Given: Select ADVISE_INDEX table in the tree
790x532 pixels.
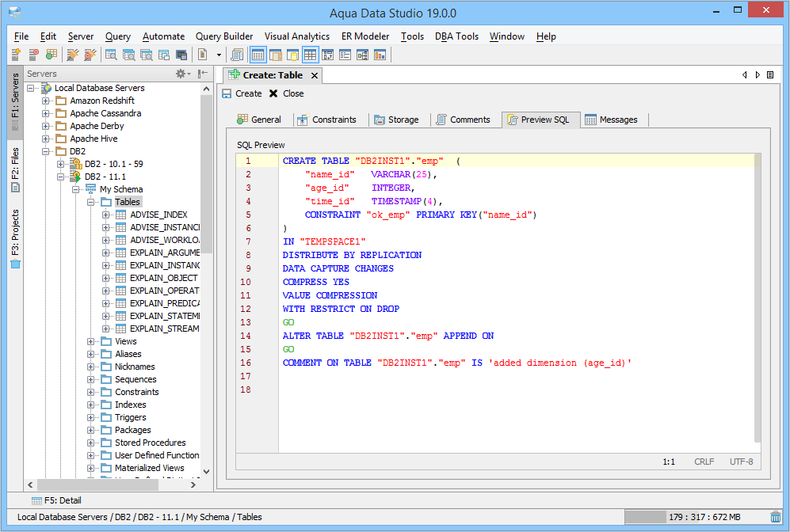Looking at the screenshot, I should (158, 215).
